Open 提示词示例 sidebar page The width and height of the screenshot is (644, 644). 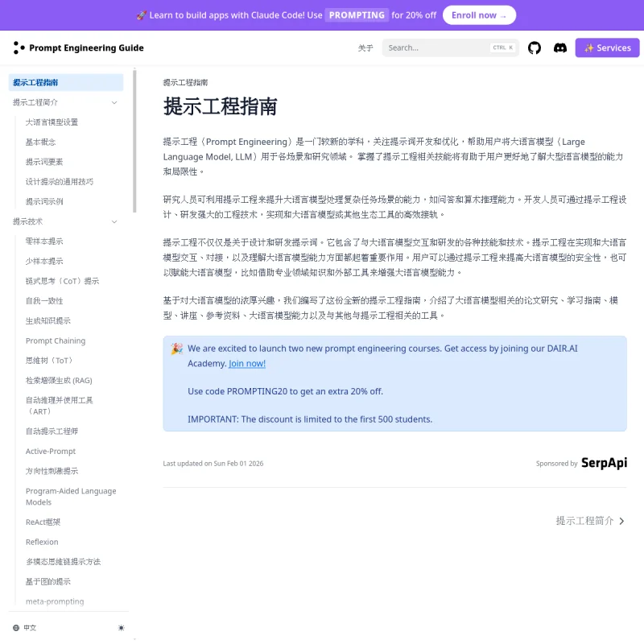(x=44, y=201)
